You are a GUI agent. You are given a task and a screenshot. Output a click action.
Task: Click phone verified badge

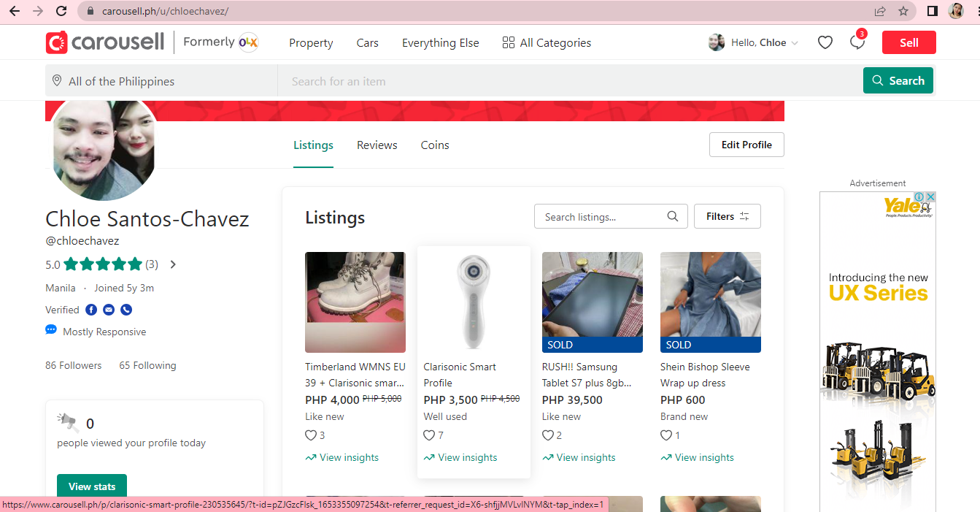126,310
